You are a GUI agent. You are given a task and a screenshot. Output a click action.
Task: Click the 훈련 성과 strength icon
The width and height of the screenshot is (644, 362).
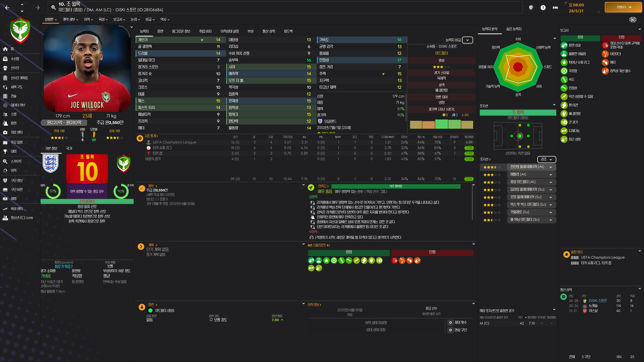point(564,45)
